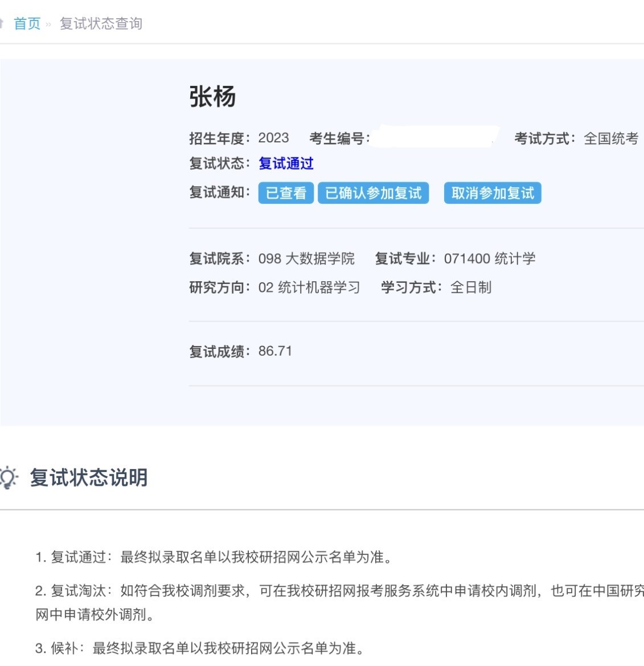This screenshot has height=666, width=644.
Task: Select the 研究方向 value 02 统计机器学习
Action: pyautogui.click(x=309, y=287)
